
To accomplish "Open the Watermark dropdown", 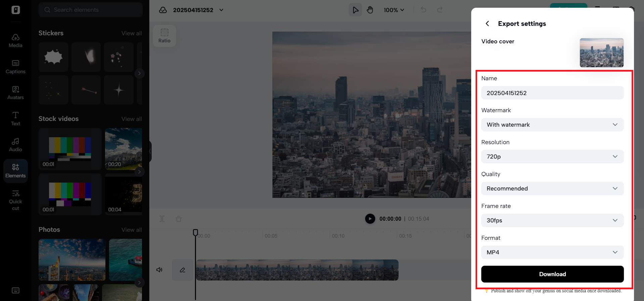I will click(552, 125).
